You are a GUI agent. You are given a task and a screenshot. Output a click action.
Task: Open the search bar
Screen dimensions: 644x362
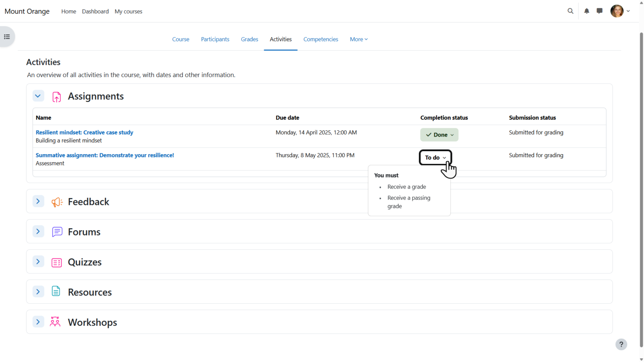click(x=570, y=11)
